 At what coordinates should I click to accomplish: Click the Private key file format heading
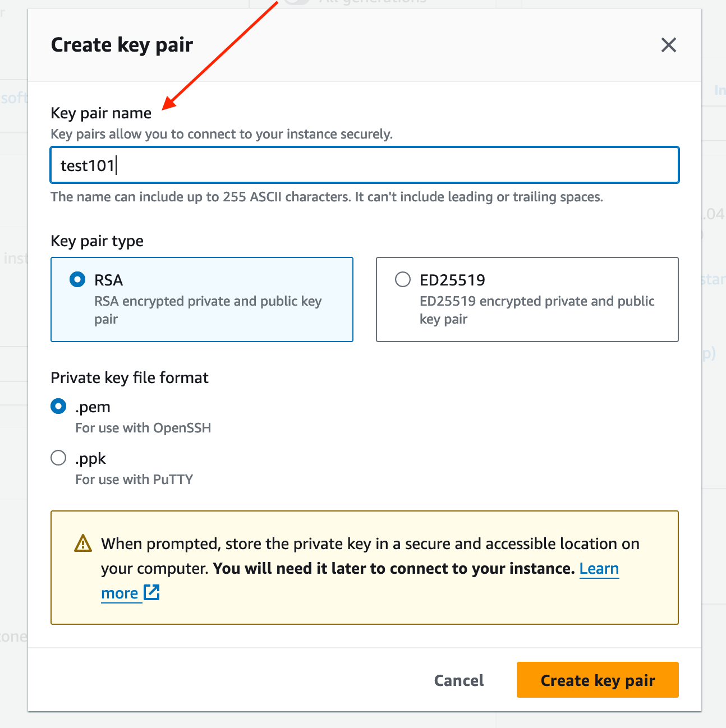coord(130,378)
